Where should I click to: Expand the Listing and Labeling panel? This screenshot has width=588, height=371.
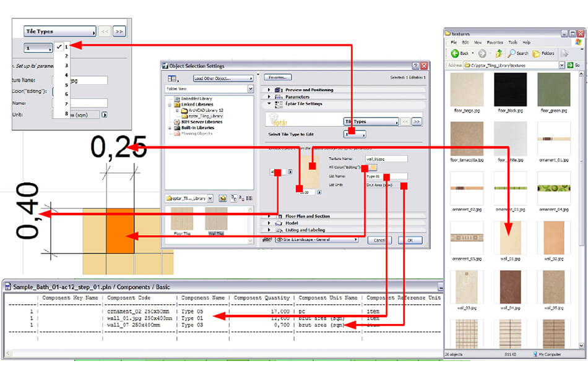pos(269,230)
